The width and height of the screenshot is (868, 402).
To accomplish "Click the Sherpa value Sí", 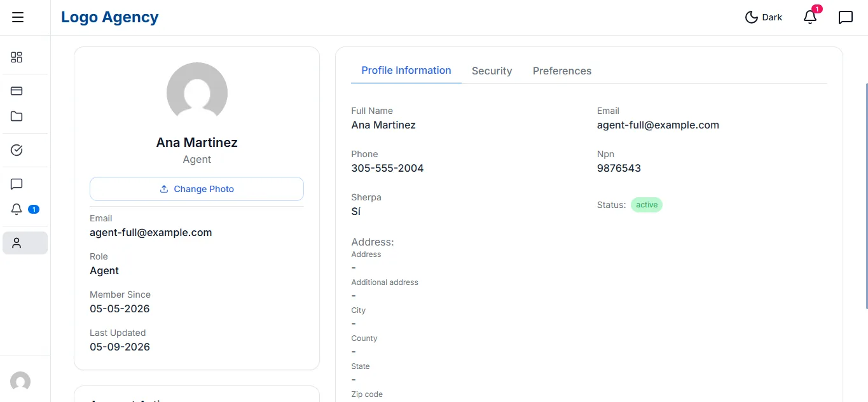I will coord(356,212).
